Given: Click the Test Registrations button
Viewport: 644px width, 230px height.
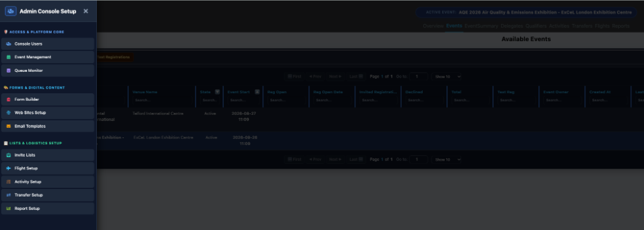Looking at the screenshot, I should coord(114,57).
